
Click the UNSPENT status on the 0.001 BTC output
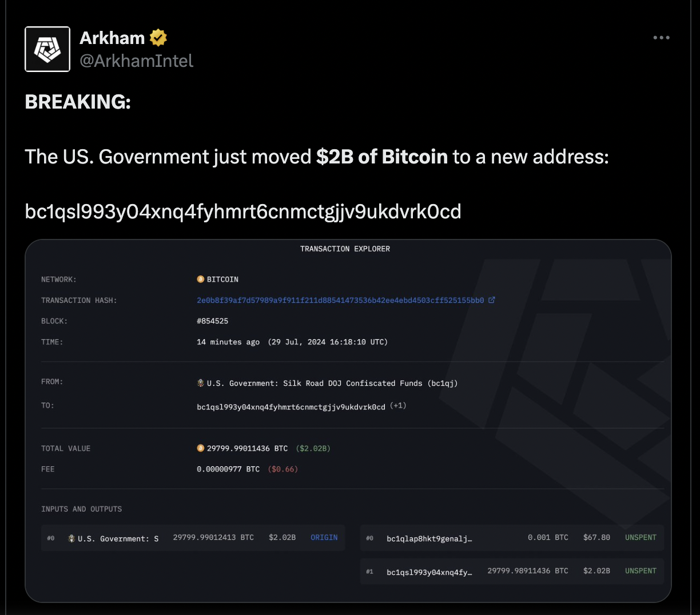tap(641, 538)
